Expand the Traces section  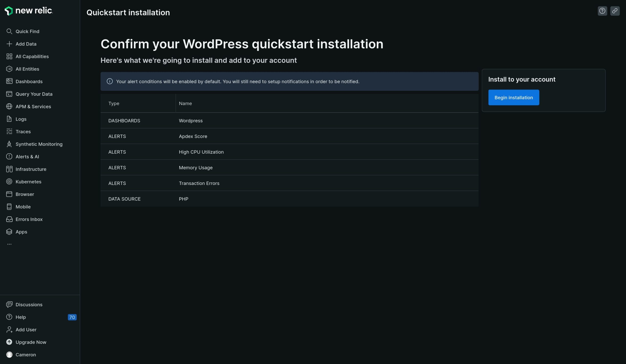(x=23, y=132)
